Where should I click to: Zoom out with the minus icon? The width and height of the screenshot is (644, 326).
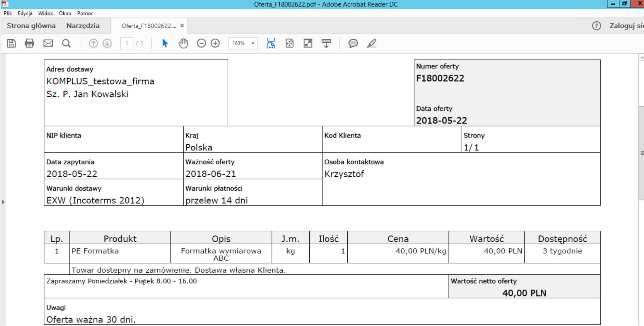(202, 43)
